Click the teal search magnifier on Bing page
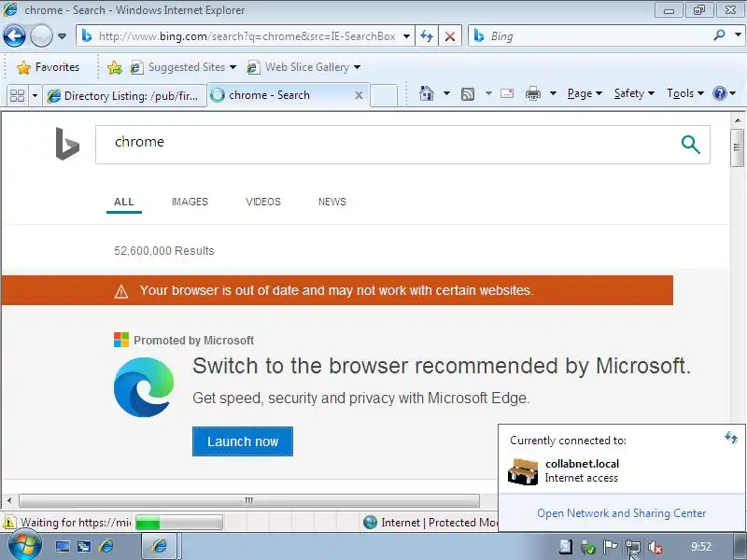Image resolution: width=747 pixels, height=560 pixels. point(690,145)
